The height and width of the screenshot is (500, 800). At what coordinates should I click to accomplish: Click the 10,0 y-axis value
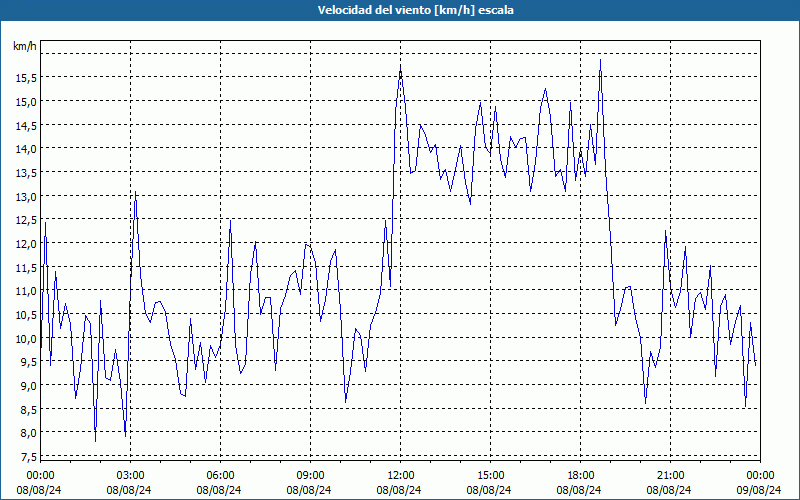[26, 338]
